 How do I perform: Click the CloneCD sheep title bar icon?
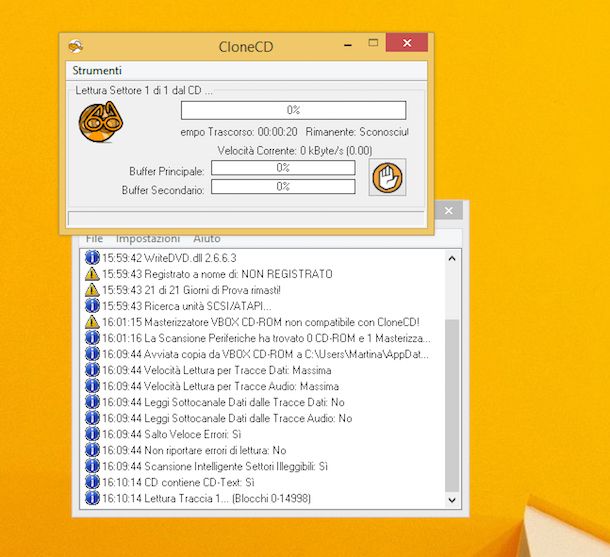pos(75,46)
